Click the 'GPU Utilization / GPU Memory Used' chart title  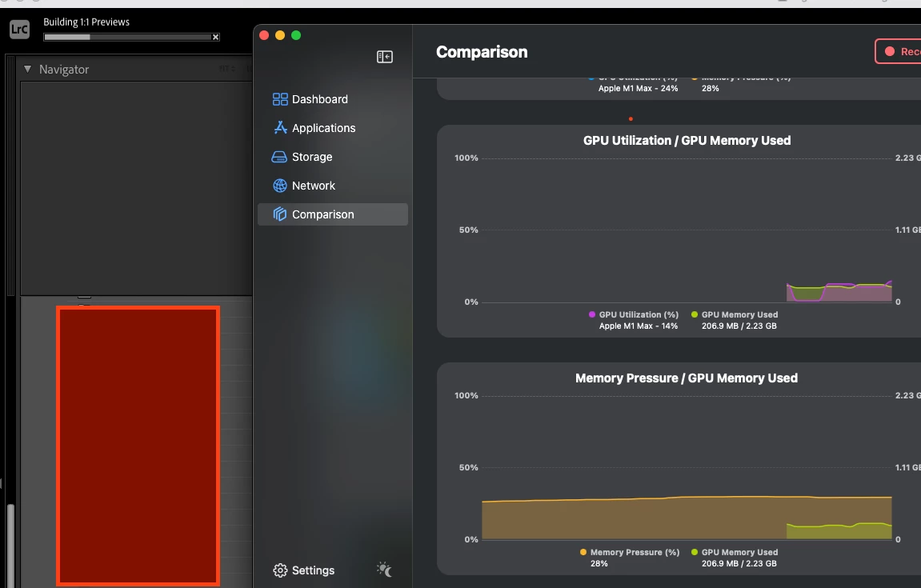point(687,140)
